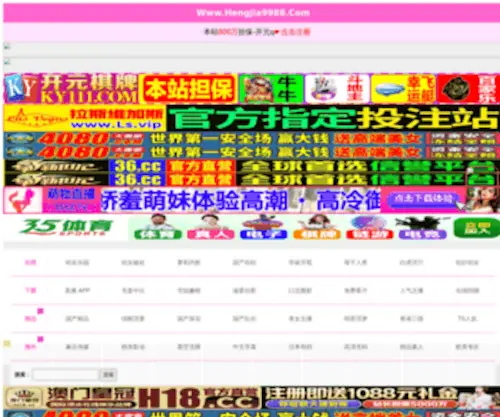Focus the 搜索 search input field
The width and height of the screenshot is (500, 417).
[66, 375]
